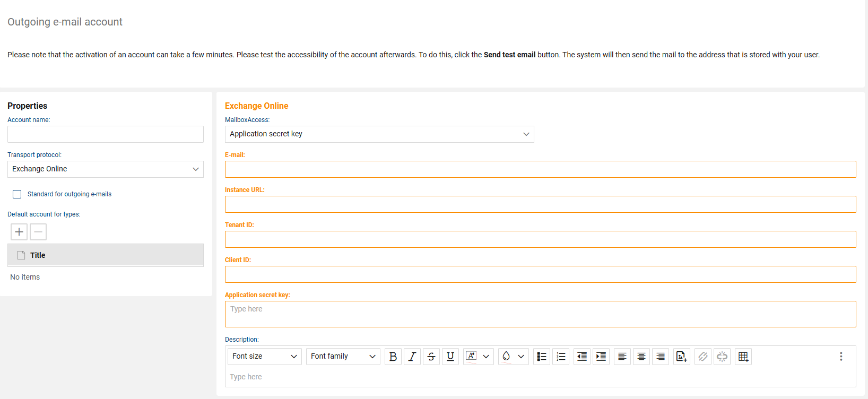
Task: Click the 'No items' text
Action: pyautogui.click(x=25, y=277)
